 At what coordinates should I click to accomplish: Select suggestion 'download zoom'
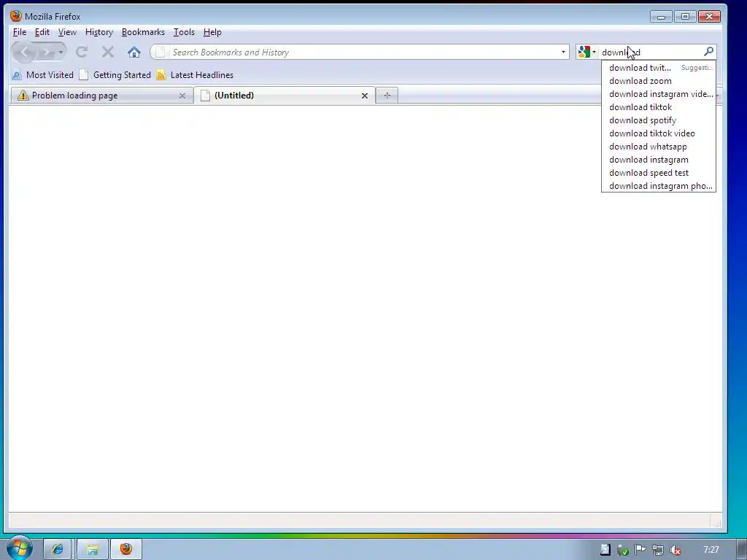[659, 81]
